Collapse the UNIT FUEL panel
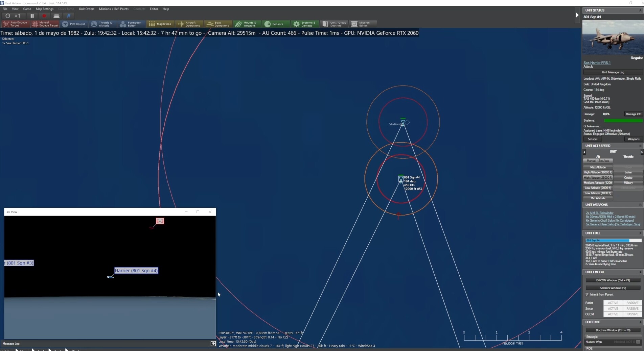Viewport: 644px width, 351px height. (x=640, y=233)
